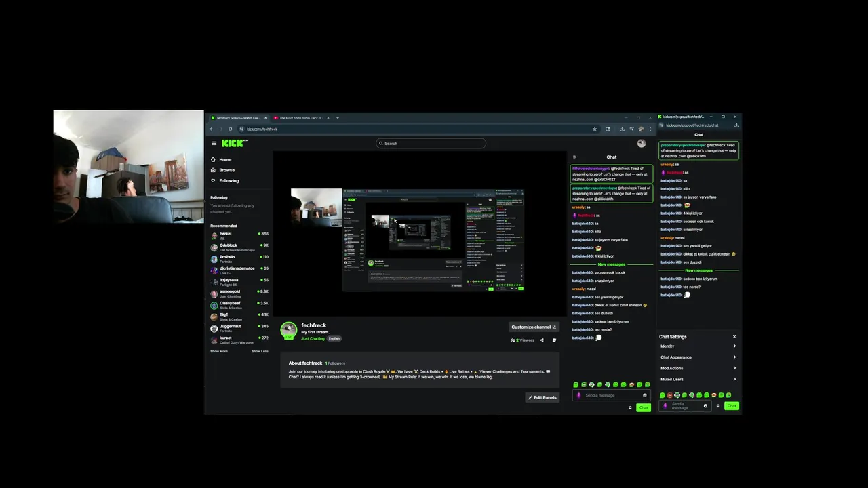The image size is (868, 488).
Task: Bookmark this page with star icon
Action: pyautogui.click(x=595, y=129)
